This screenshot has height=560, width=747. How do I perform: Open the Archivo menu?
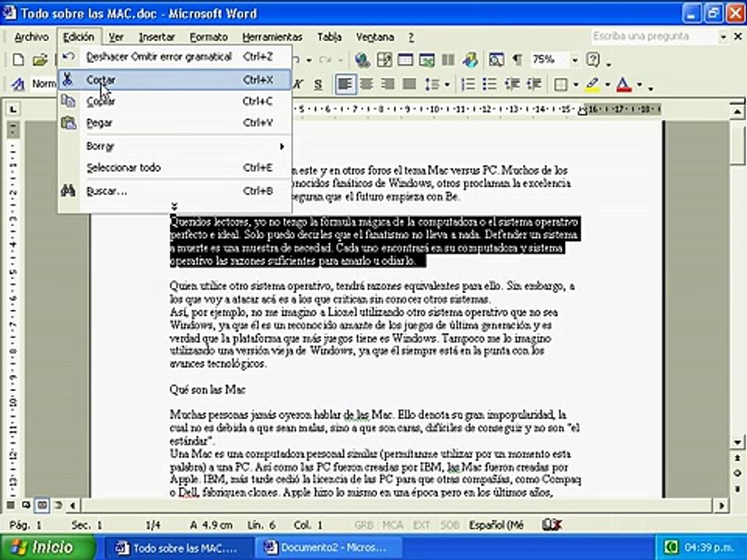(x=31, y=37)
